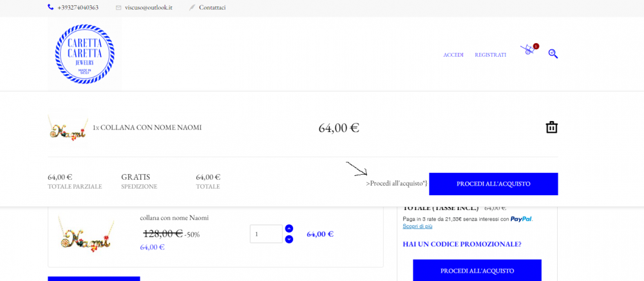Click Naomi necklace thumbnail in cart popup
644x281 pixels.
click(68, 128)
